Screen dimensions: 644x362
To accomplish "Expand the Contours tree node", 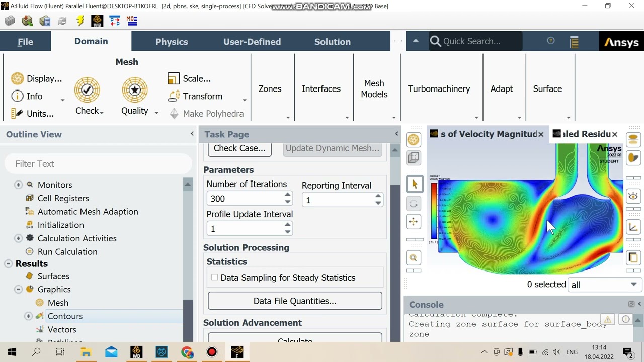I will (29, 316).
